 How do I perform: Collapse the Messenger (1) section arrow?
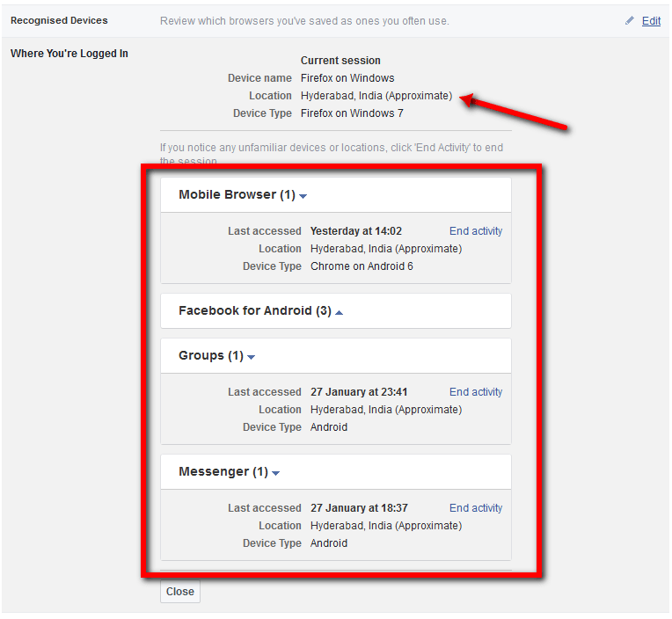[275, 473]
